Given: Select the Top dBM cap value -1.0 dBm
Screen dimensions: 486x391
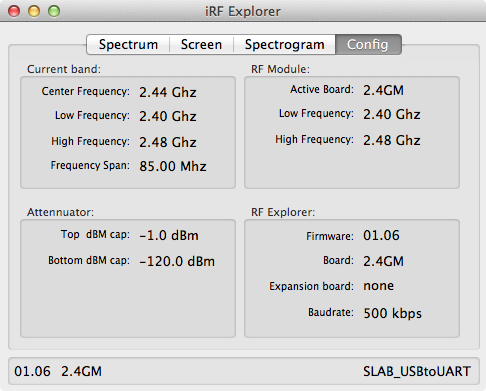Looking at the screenshot, I should tap(169, 236).
